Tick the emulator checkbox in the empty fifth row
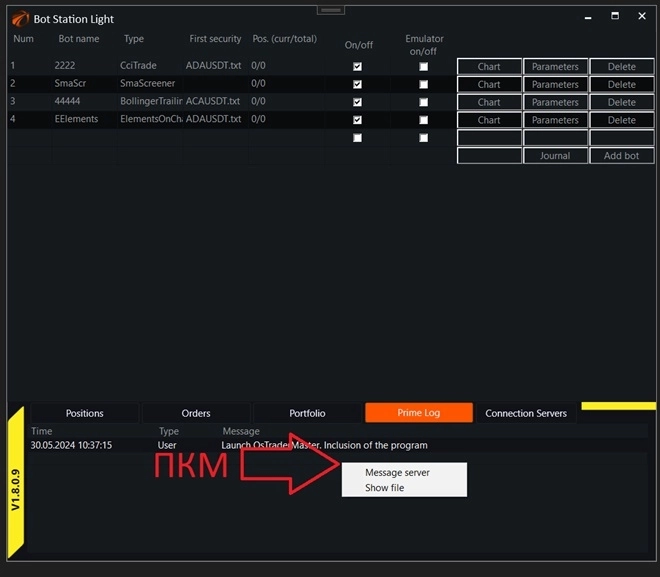 [423, 138]
